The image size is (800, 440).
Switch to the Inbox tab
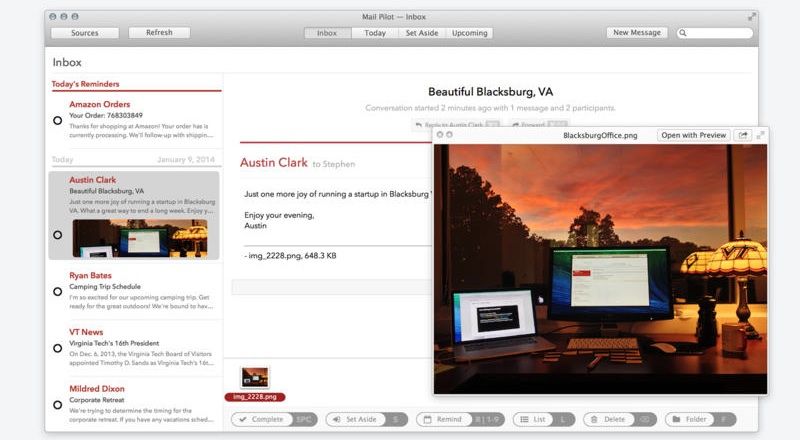coord(327,33)
